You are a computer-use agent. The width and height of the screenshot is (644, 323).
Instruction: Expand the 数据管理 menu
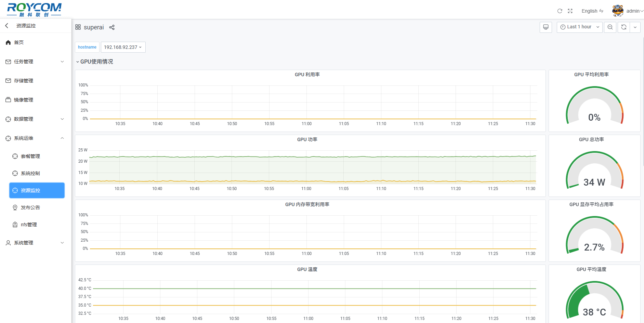[36, 119]
